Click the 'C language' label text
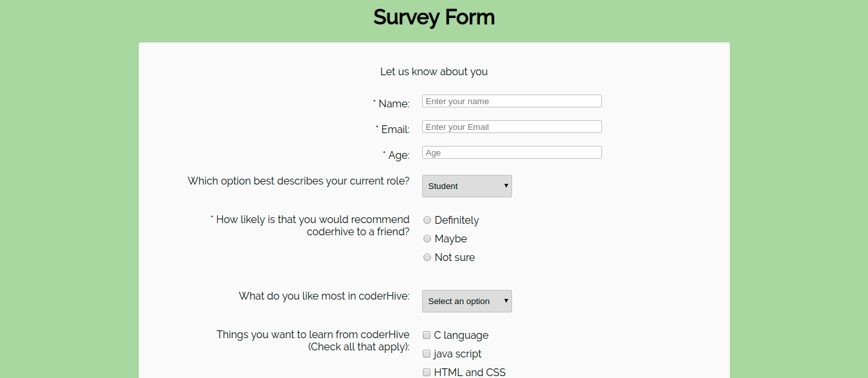 [461, 335]
